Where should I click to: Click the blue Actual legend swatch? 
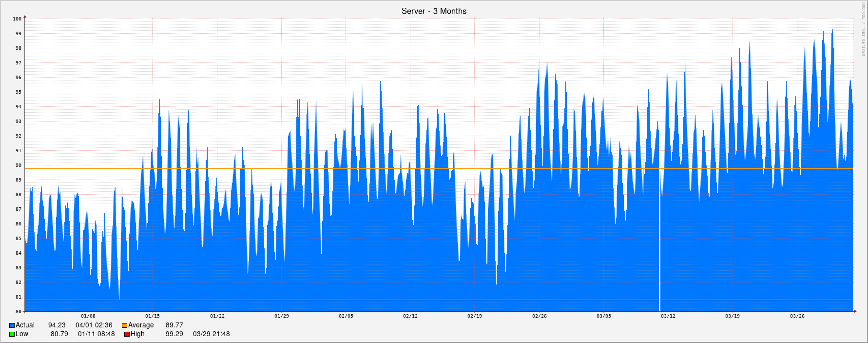[x=12, y=325]
